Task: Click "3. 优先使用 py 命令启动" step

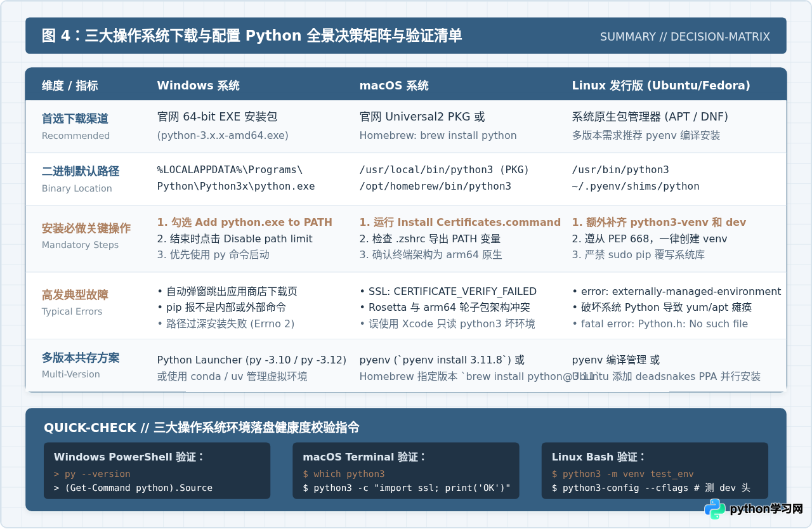Action: click(213, 255)
